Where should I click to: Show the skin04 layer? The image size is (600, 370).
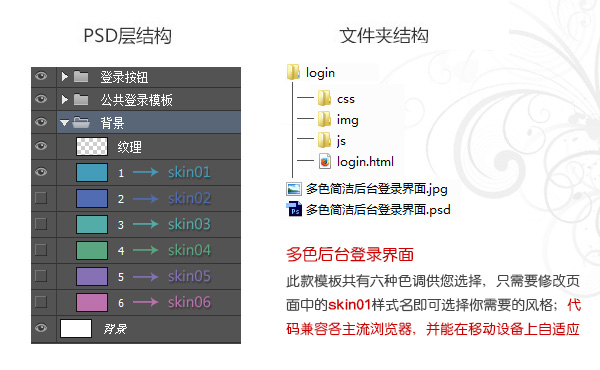coord(41,250)
